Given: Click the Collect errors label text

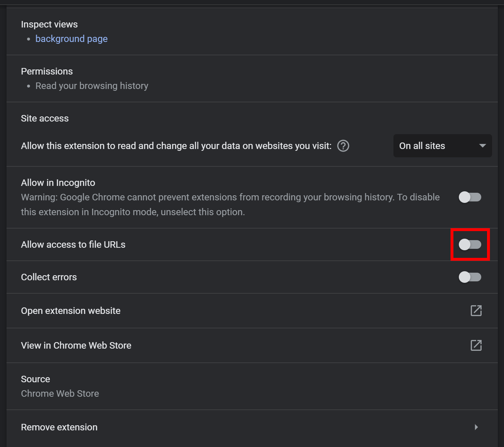Looking at the screenshot, I should [49, 277].
